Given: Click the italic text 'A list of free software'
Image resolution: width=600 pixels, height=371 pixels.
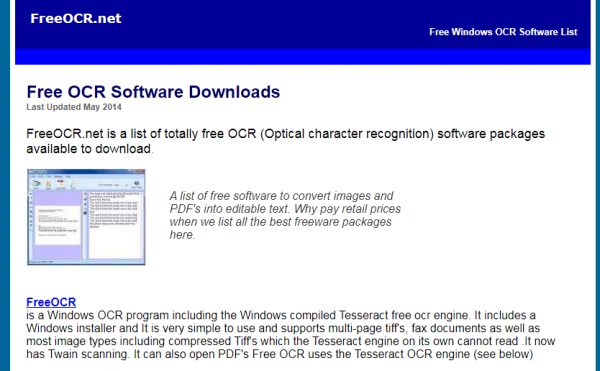Looking at the screenshot, I should 285,215.
